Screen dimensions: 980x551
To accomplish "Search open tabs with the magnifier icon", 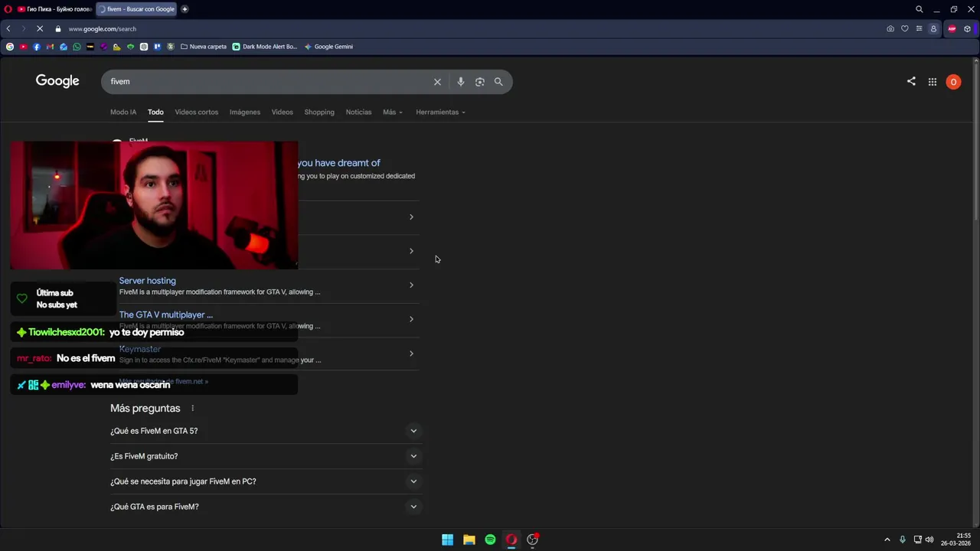I will tap(920, 9).
